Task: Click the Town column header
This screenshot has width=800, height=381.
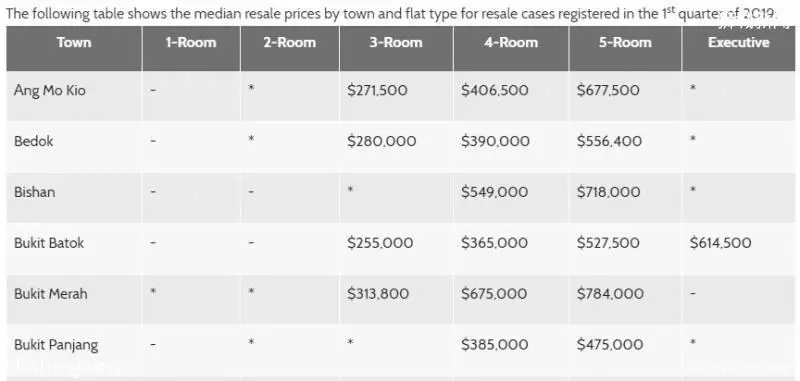Action: click(74, 43)
